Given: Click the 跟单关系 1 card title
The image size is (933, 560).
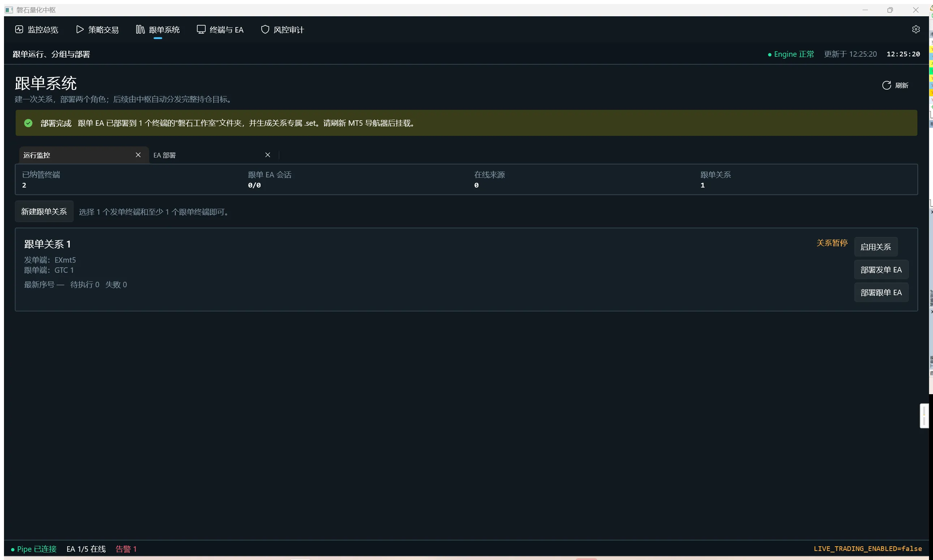Looking at the screenshot, I should 48,244.
